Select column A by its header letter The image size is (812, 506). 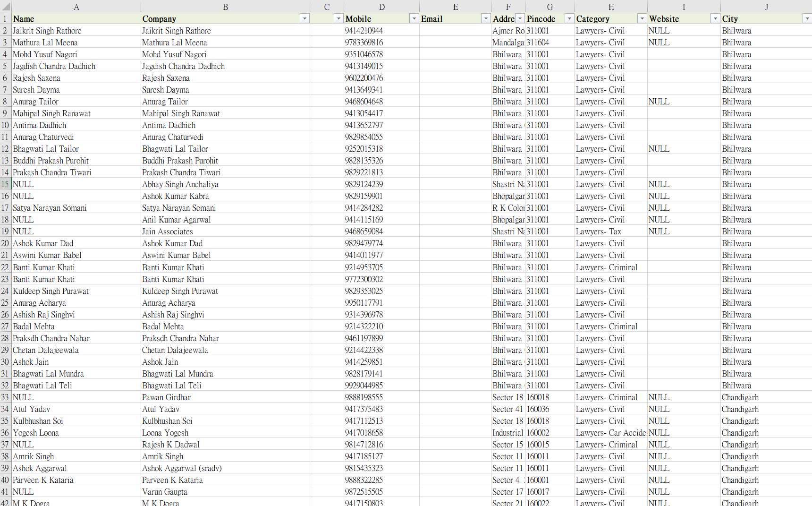pos(76,7)
